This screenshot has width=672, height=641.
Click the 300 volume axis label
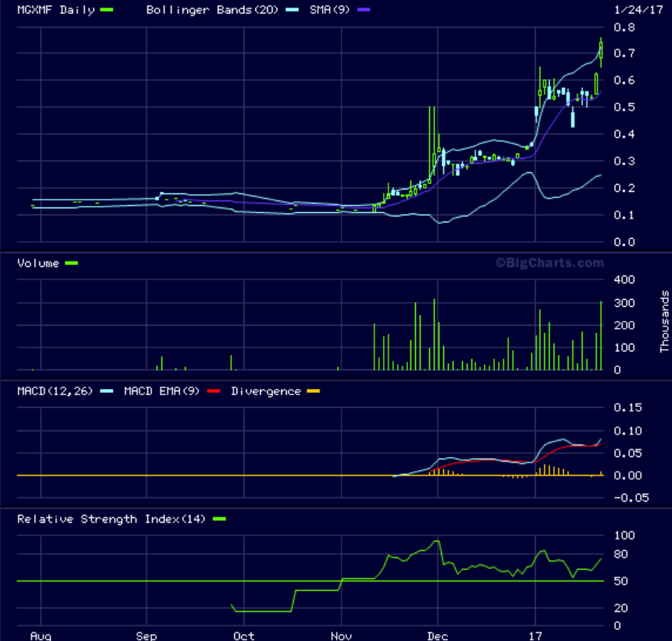pyautogui.click(x=624, y=303)
